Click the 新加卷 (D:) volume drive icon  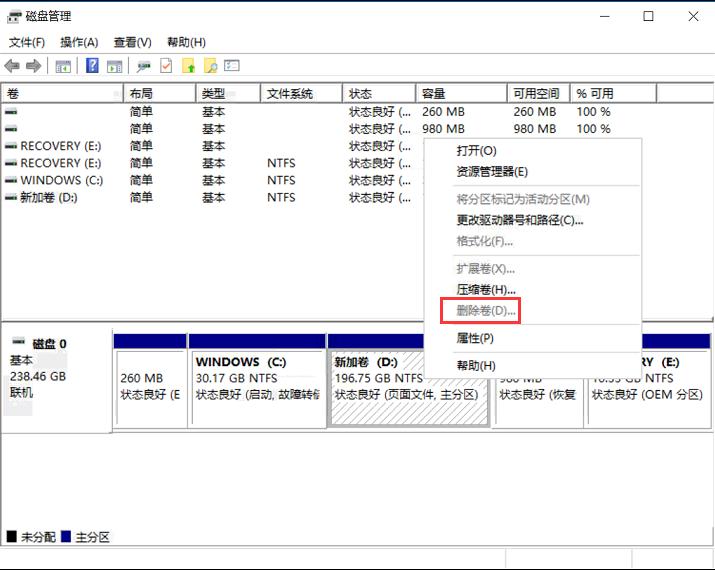click(x=11, y=198)
